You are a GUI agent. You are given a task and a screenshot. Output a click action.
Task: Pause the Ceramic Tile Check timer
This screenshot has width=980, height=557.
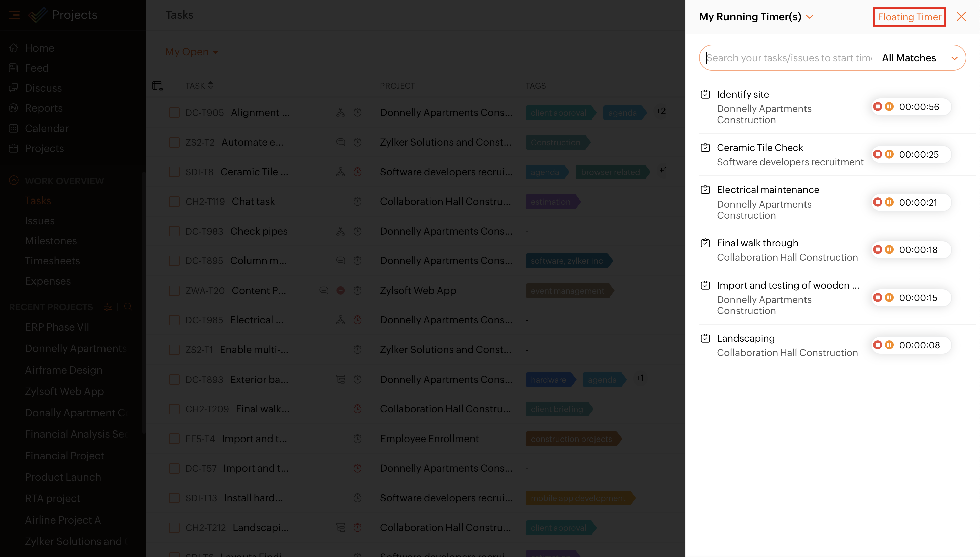889,154
